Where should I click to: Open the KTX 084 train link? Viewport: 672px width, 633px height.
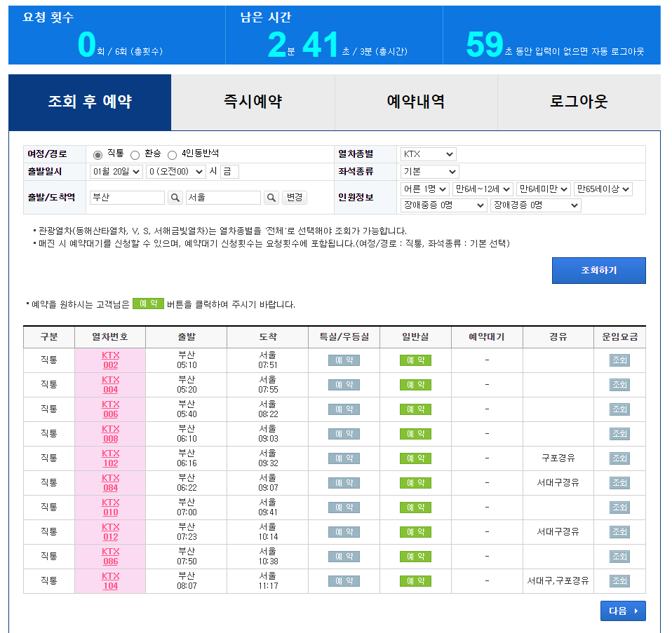[x=111, y=483]
